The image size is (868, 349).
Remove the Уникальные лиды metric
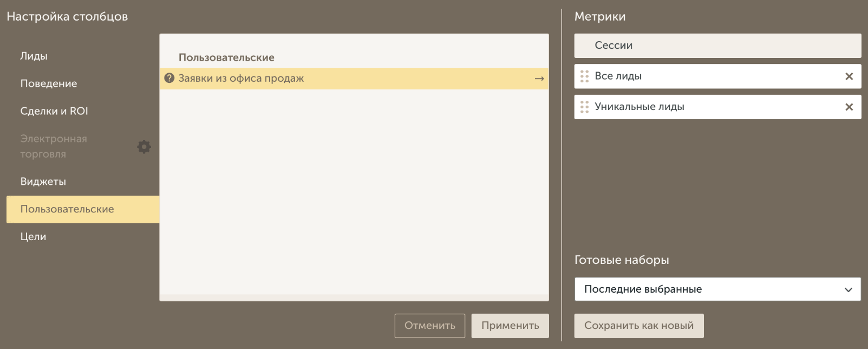(x=849, y=107)
